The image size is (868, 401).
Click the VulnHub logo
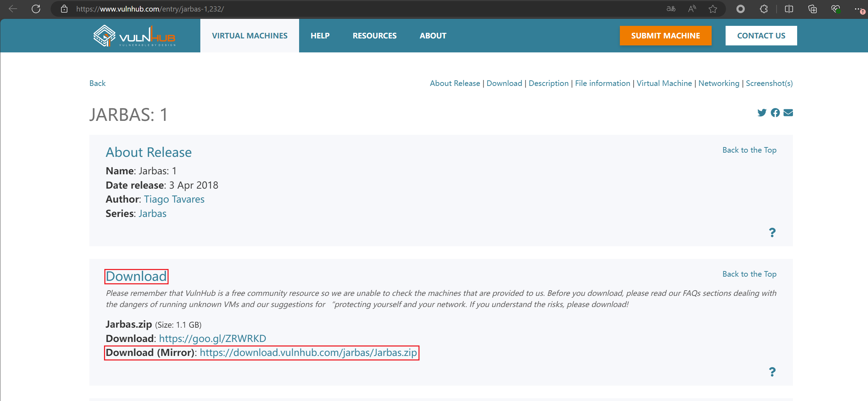(x=134, y=36)
